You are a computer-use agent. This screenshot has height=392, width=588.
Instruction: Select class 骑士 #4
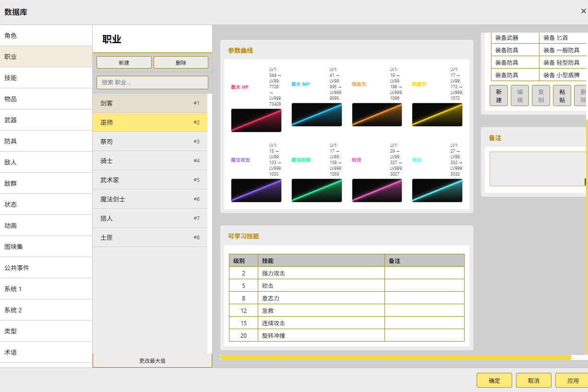pos(150,161)
